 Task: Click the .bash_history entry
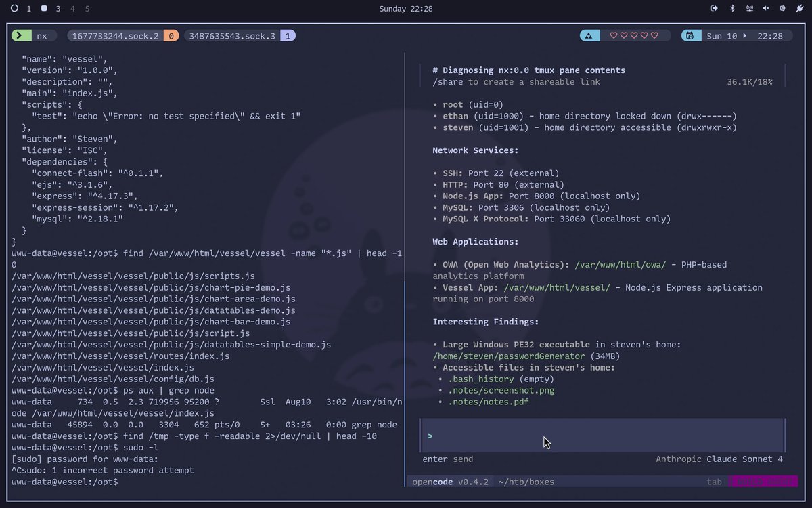coord(480,379)
